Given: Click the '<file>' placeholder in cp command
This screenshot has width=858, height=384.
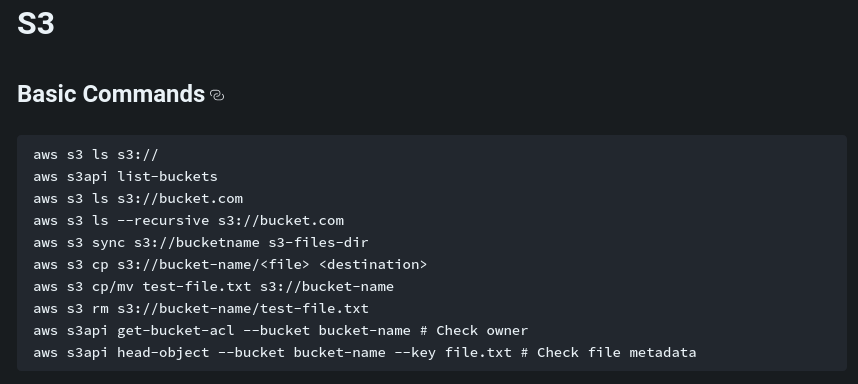Looking at the screenshot, I should 285,265.
